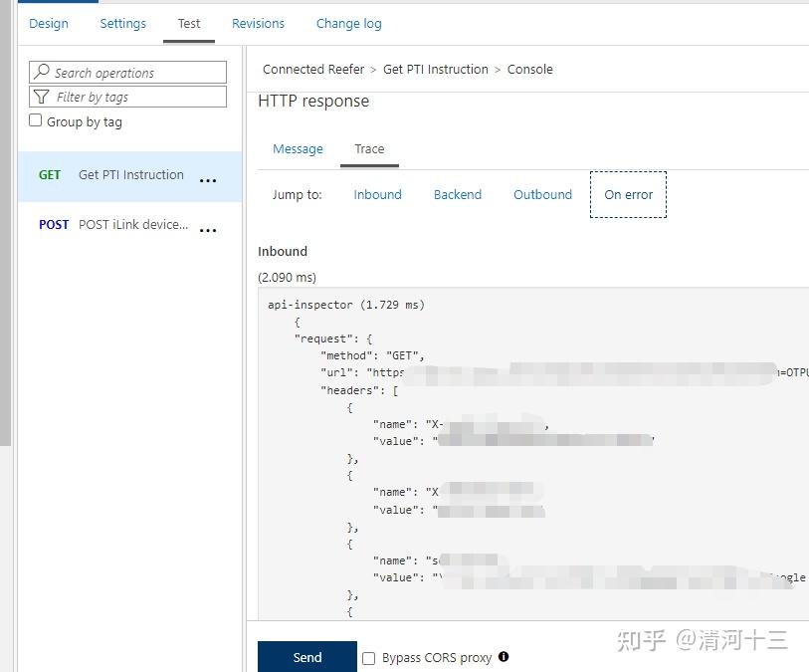This screenshot has height=672, width=809.
Task: Click inside the Search operations field
Action: pos(129,72)
